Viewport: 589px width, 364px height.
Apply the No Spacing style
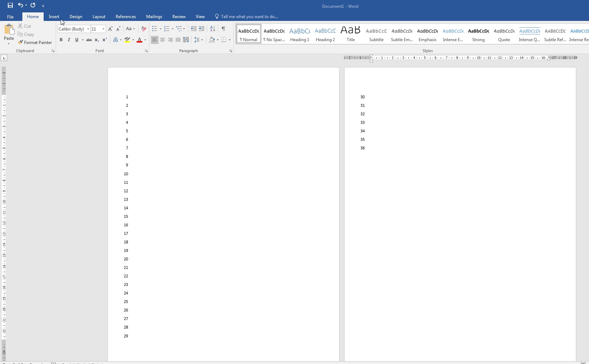tap(274, 34)
